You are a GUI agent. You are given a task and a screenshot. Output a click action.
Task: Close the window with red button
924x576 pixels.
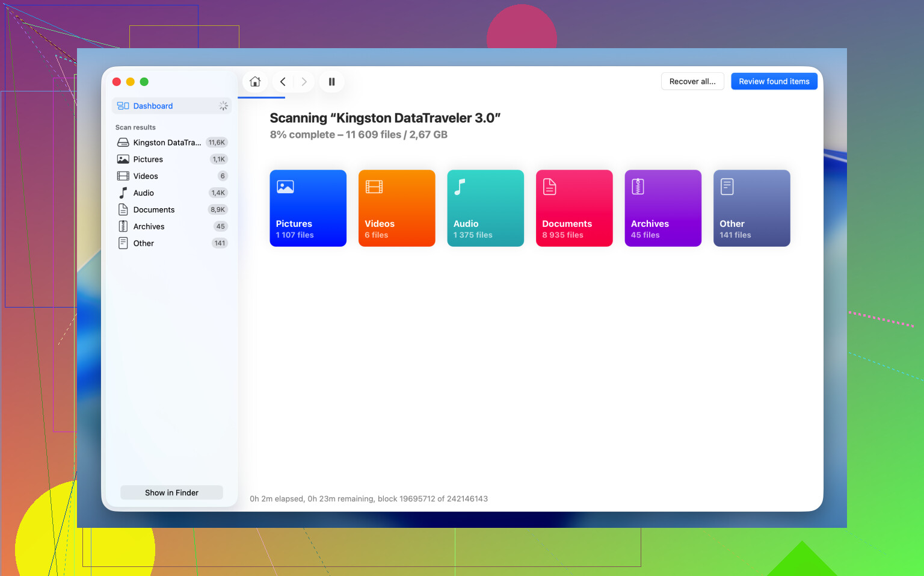point(117,82)
